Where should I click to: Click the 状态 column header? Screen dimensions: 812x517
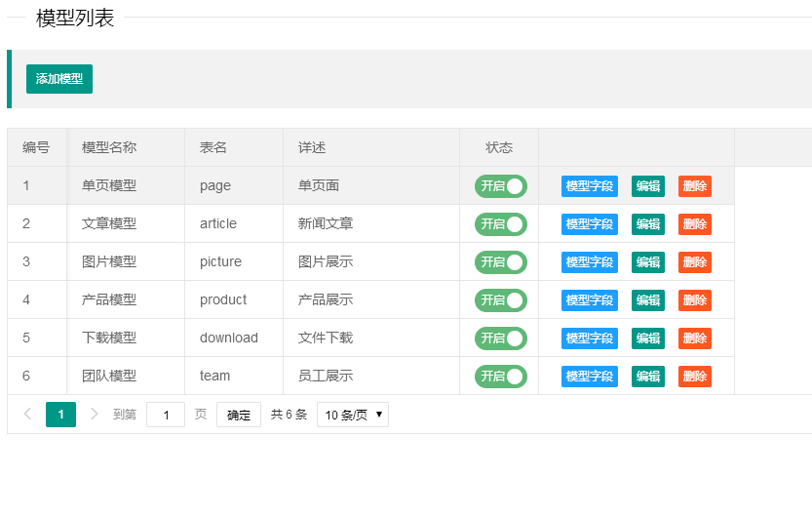point(498,147)
